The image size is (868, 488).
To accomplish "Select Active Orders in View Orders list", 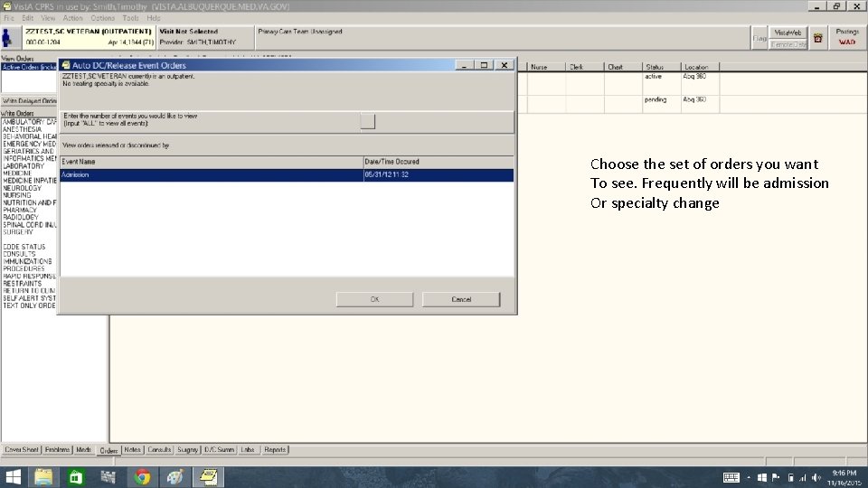I will [x=29, y=67].
